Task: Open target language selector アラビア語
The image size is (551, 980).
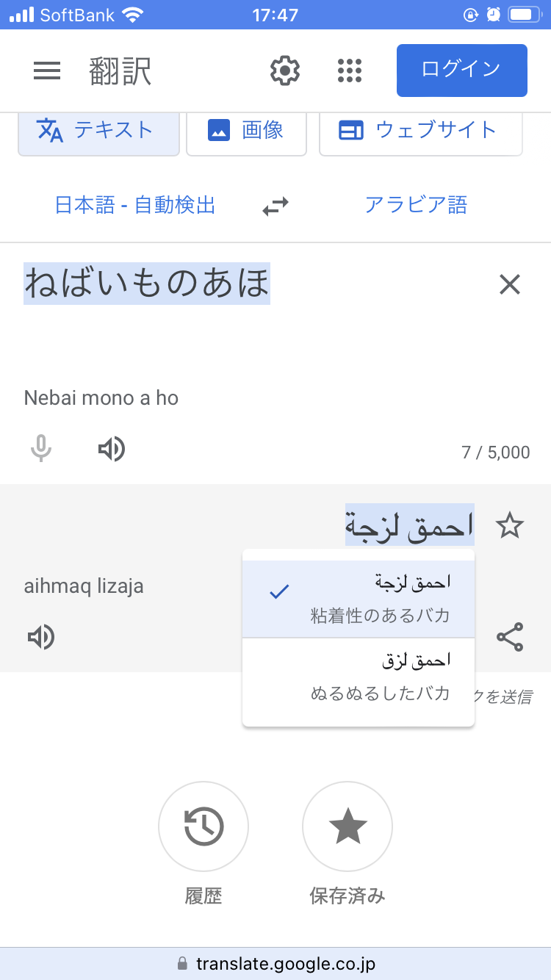Action: click(x=416, y=205)
